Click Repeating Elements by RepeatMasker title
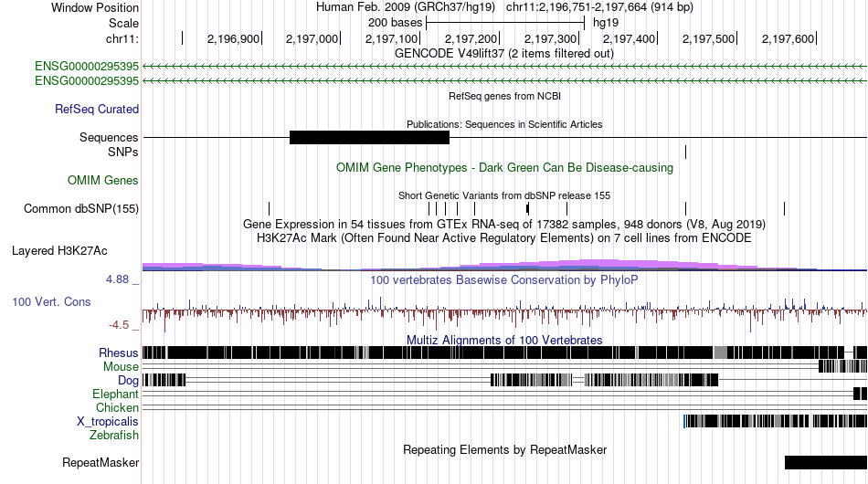Screen dimensions: 868x484 coord(505,449)
